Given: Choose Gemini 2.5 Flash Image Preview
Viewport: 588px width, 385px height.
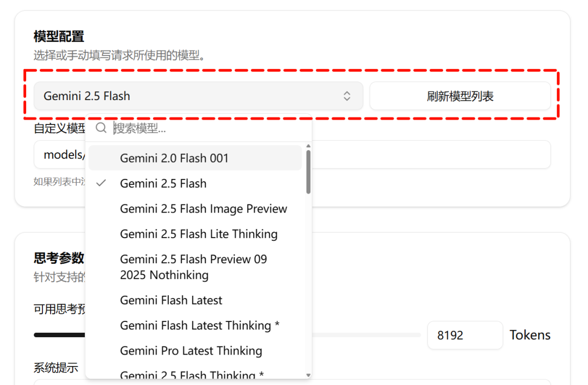Looking at the screenshot, I should (203, 209).
